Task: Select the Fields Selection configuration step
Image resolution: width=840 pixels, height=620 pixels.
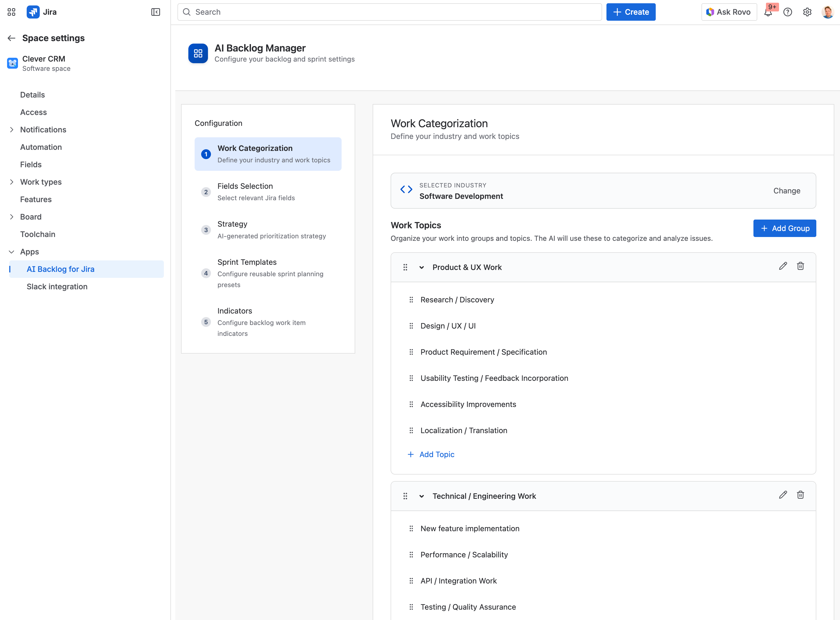Action: click(x=268, y=192)
